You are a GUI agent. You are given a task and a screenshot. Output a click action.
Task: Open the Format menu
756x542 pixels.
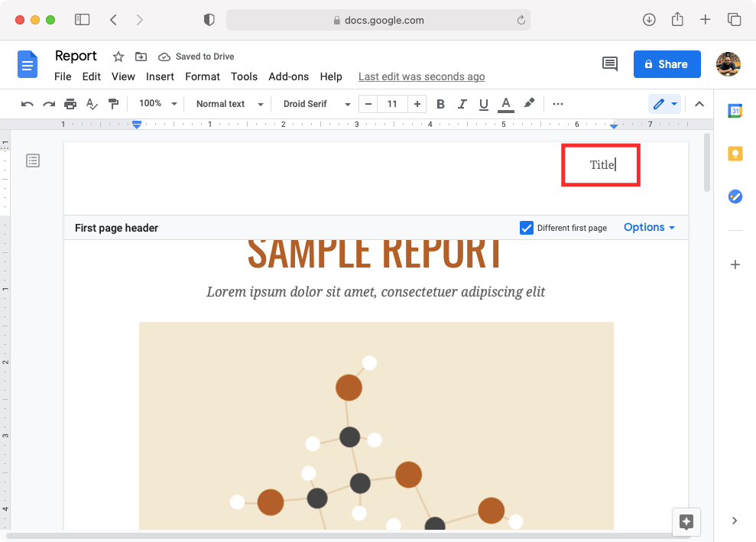[203, 76]
